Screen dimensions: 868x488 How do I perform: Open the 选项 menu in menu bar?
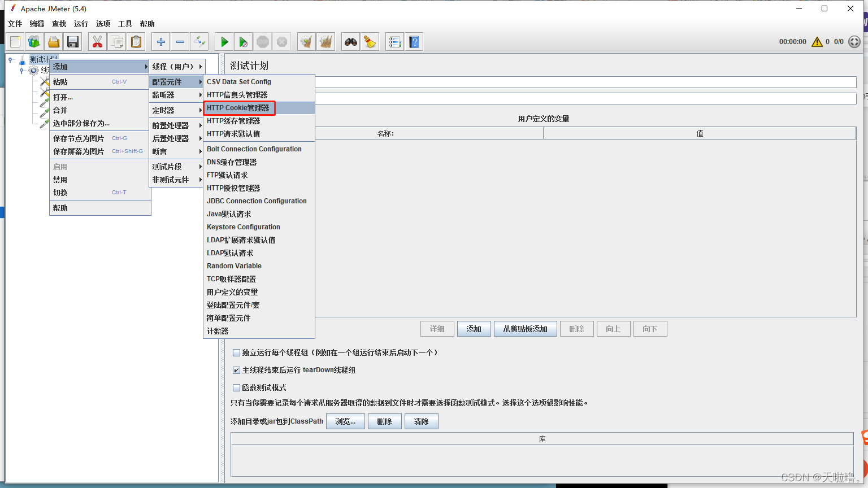click(103, 24)
